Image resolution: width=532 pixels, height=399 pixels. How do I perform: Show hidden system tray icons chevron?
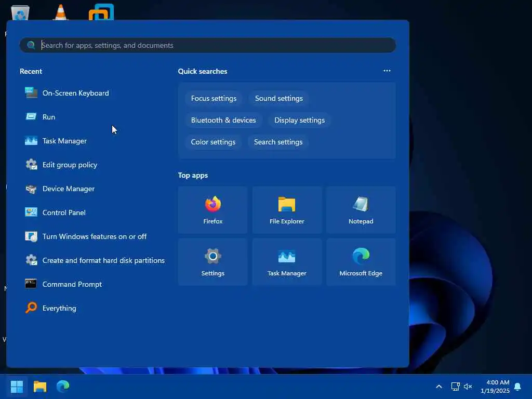[x=438, y=387]
